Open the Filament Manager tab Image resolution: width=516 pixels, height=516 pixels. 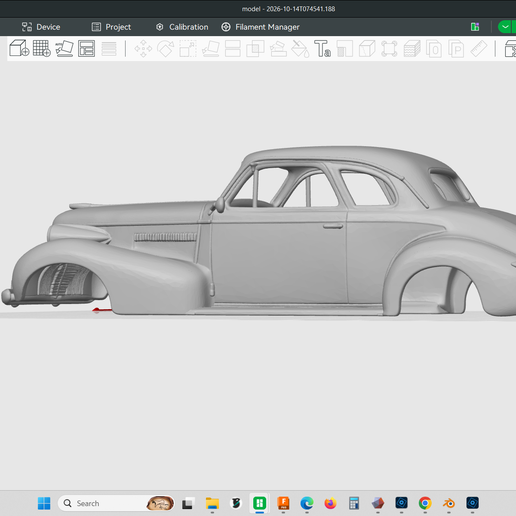point(260,27)
